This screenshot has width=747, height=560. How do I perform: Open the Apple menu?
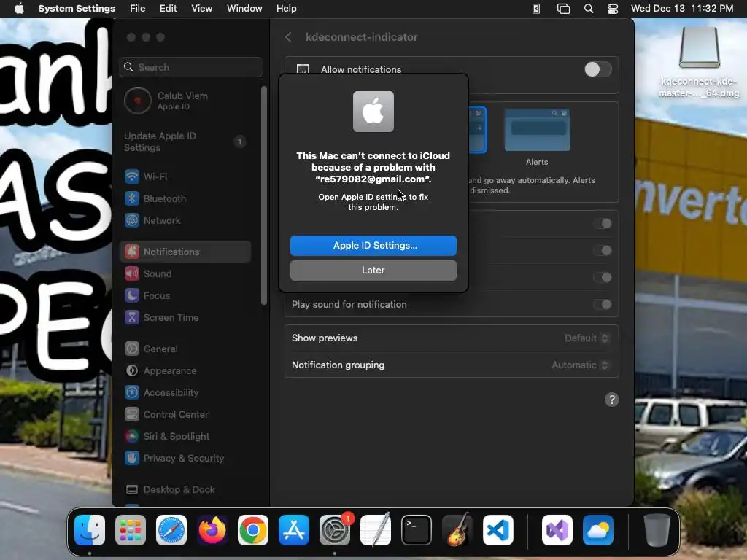[19, 9]
